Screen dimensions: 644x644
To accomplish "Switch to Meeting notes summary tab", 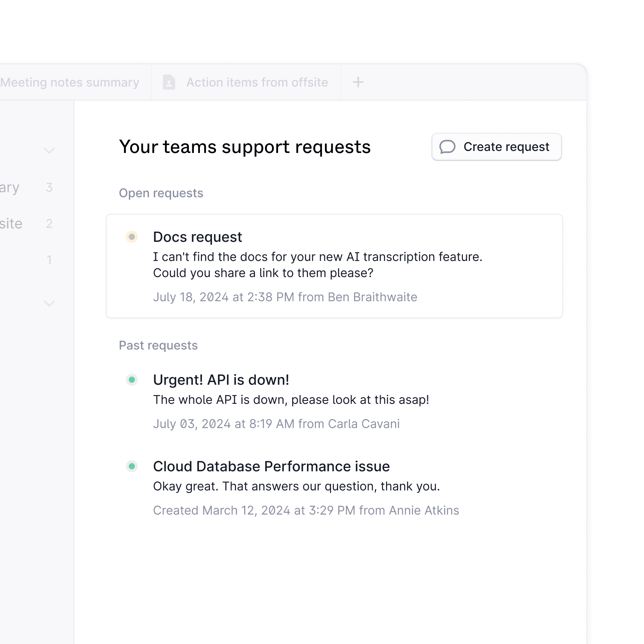I will (69, 82).
